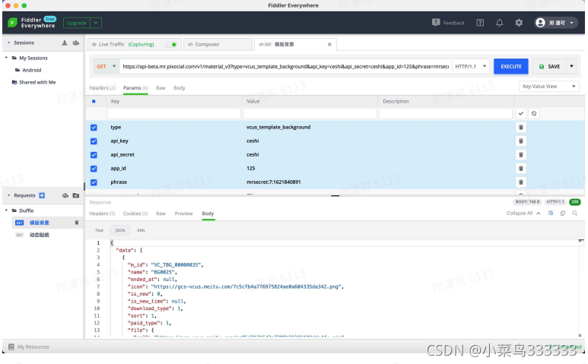
Task: Create new folder icon in Requests panel
Action: tap(76, 195)
